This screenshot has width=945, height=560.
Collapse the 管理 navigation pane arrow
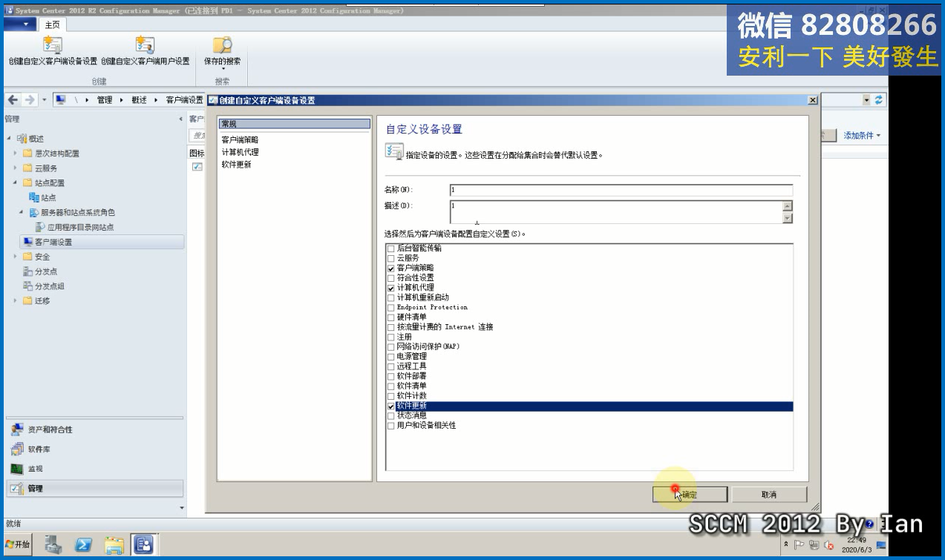click(x=180, y=119)
